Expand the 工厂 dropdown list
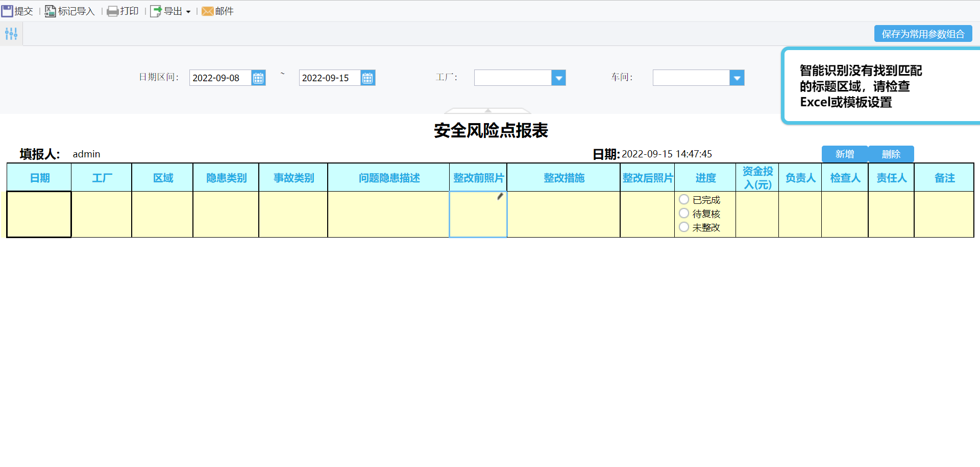This screenshot has height=467, width=980. 559,78
